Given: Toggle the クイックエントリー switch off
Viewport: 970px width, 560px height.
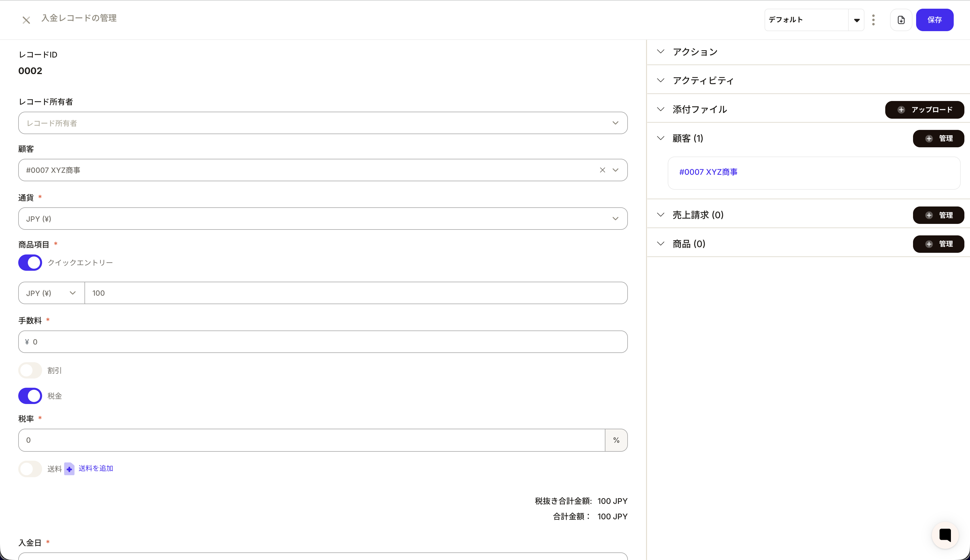Looking at the screenshot, I should click(30, 263).
